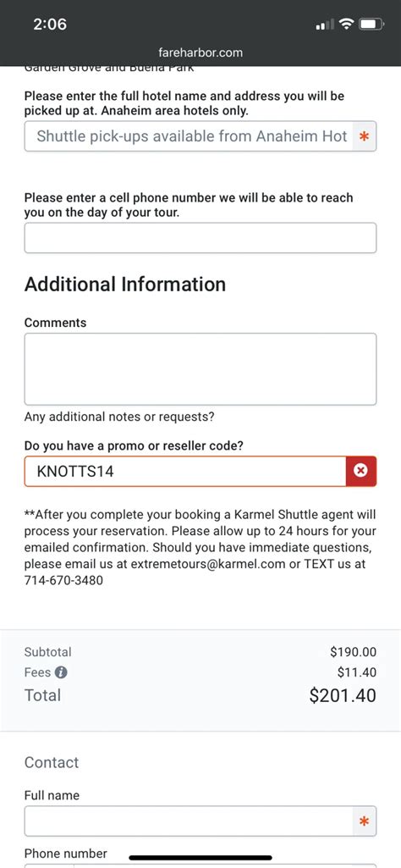Focus the cell phone number field

(x=200, y=238)
